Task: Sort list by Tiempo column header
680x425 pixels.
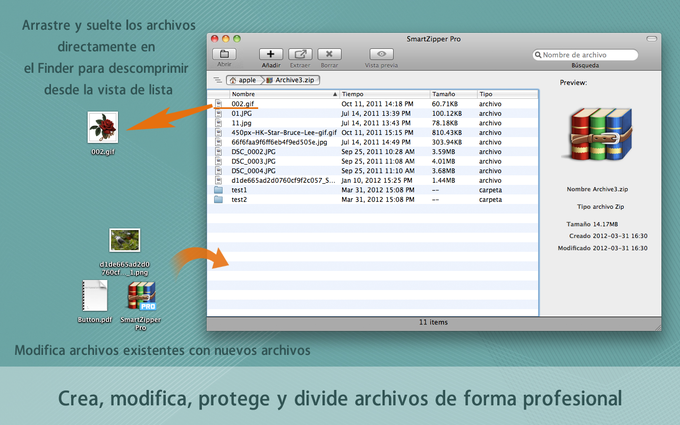Action: click(x=384, y=94)
